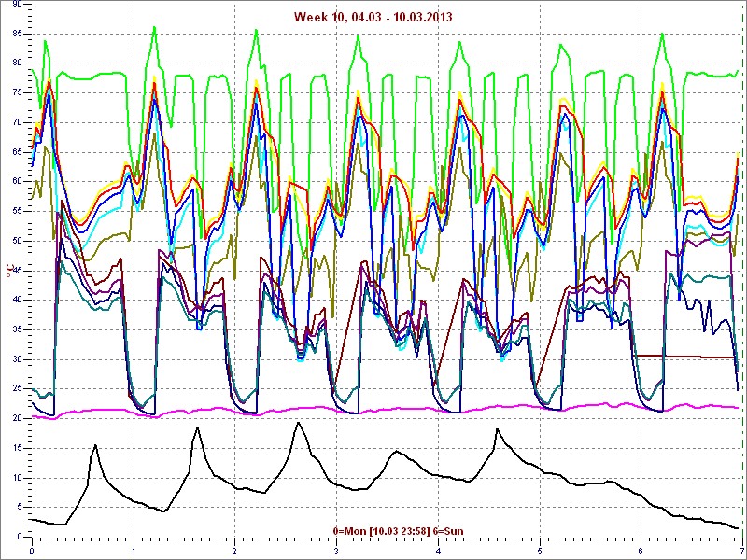The width and height of the screenshot is (747, 560).
Task: Select the 10 temperature axis label
Action: tap(17, 478)
